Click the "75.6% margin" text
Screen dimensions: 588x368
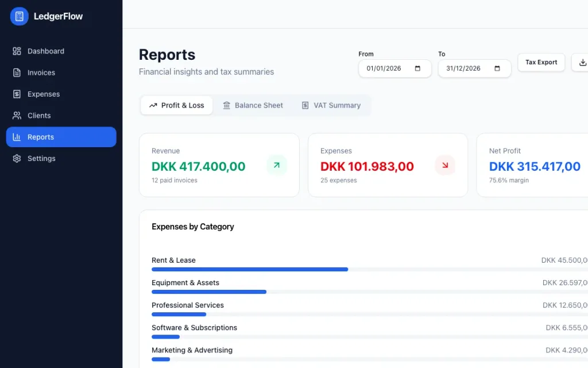(509, 180)
